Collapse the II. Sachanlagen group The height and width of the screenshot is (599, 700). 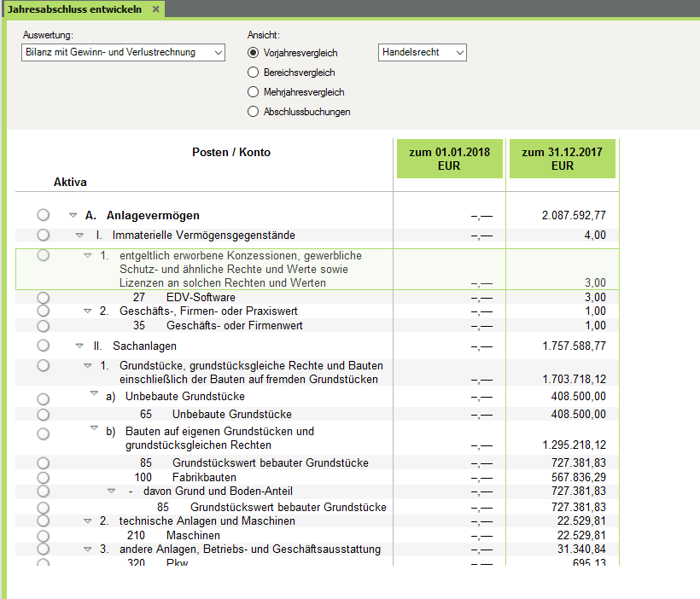click(79, 346)
